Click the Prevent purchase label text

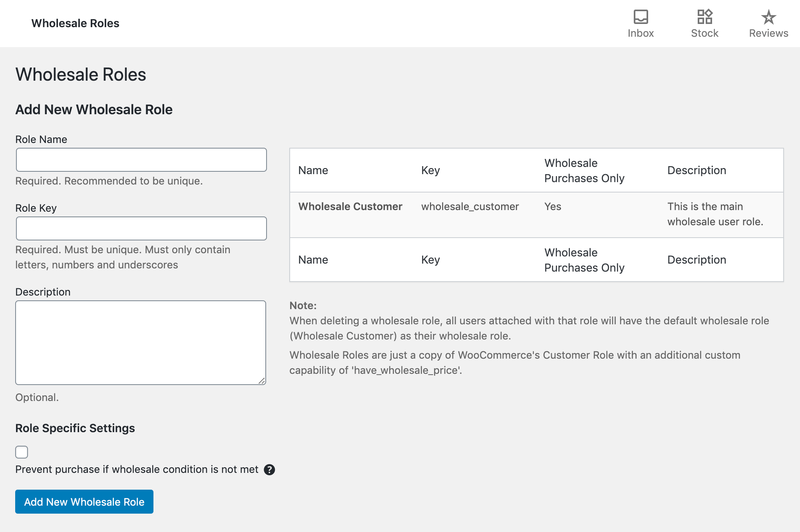[x=137, y=469]
